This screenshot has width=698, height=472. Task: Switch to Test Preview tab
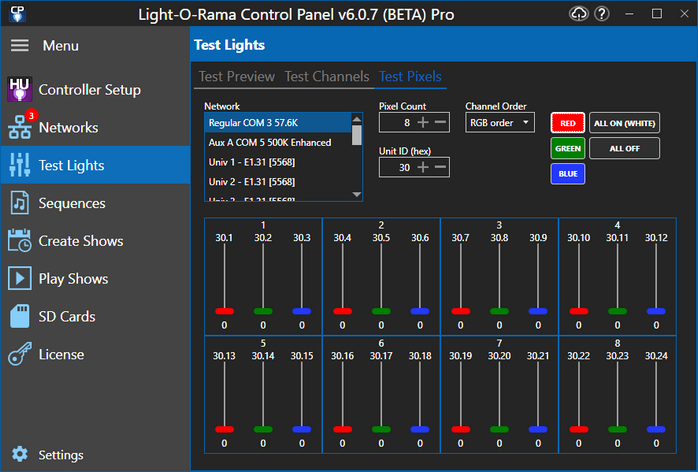coord(236,77)
